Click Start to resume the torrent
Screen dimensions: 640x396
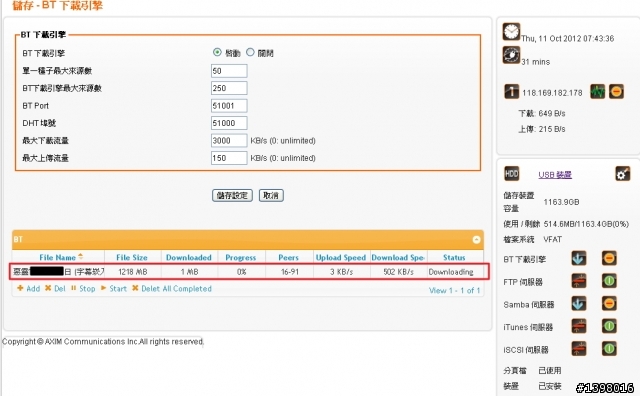pos(114,289)
